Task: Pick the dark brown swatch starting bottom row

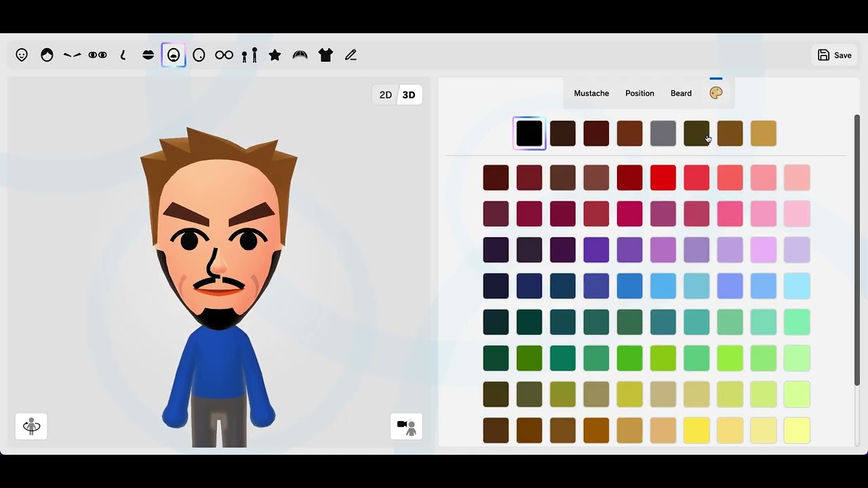Action: click(x=496, y=430)
